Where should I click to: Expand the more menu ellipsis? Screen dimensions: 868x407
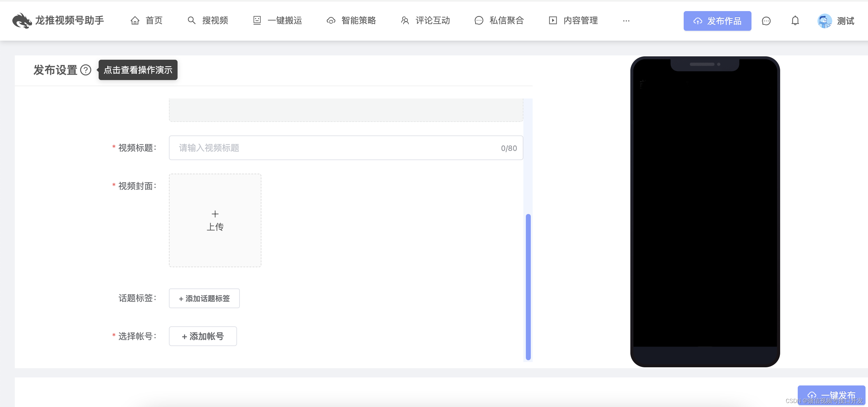[x=626, y=21]
